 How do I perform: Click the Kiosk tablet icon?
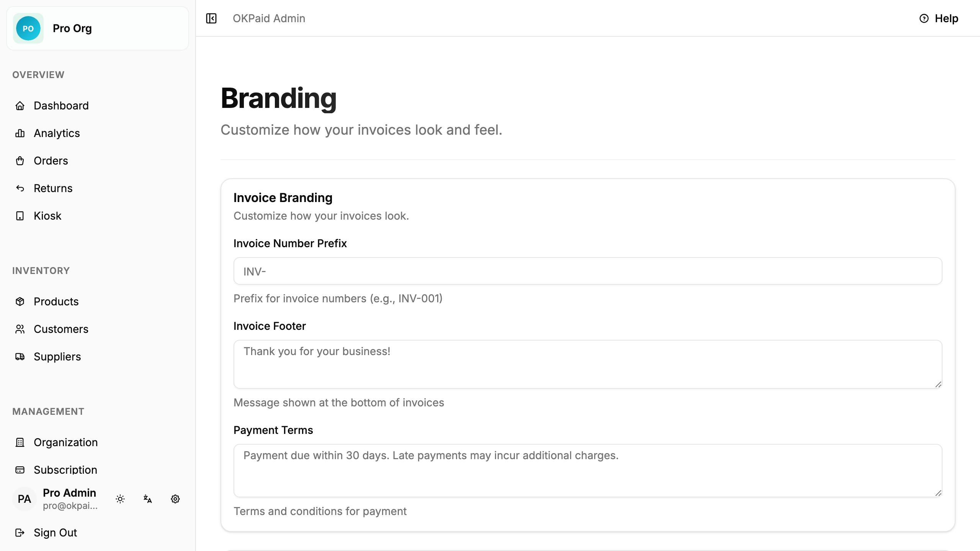(20, 216)
